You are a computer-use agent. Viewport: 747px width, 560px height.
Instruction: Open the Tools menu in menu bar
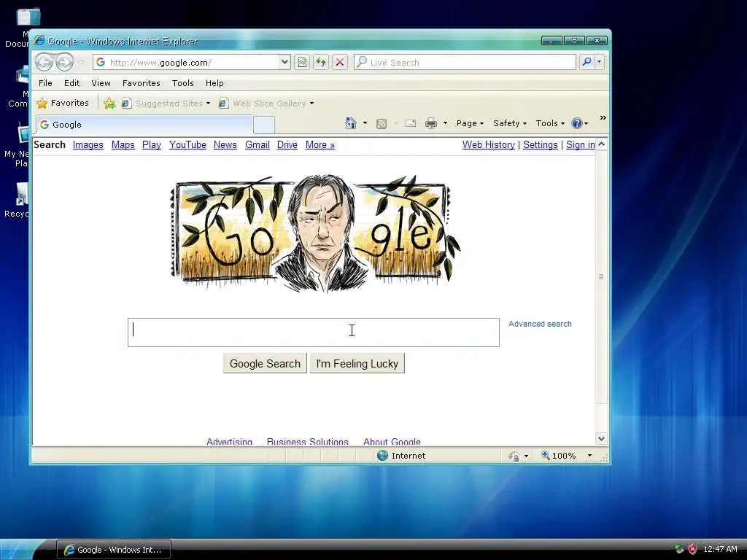[x=183, y=83]
